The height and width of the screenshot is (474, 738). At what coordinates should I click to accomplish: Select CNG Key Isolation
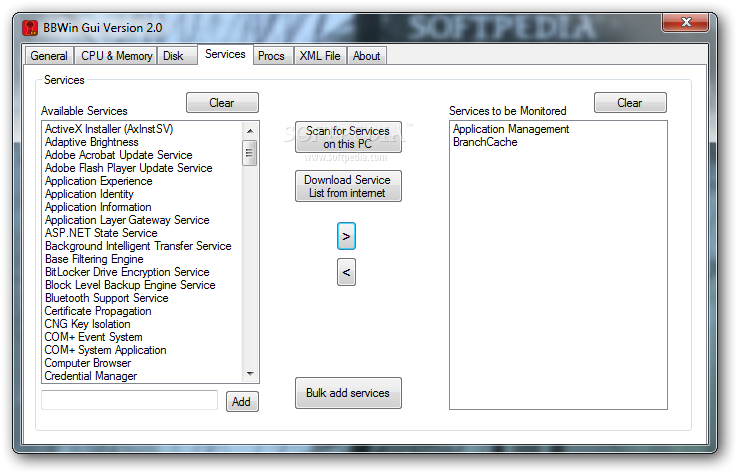(88, 324)
